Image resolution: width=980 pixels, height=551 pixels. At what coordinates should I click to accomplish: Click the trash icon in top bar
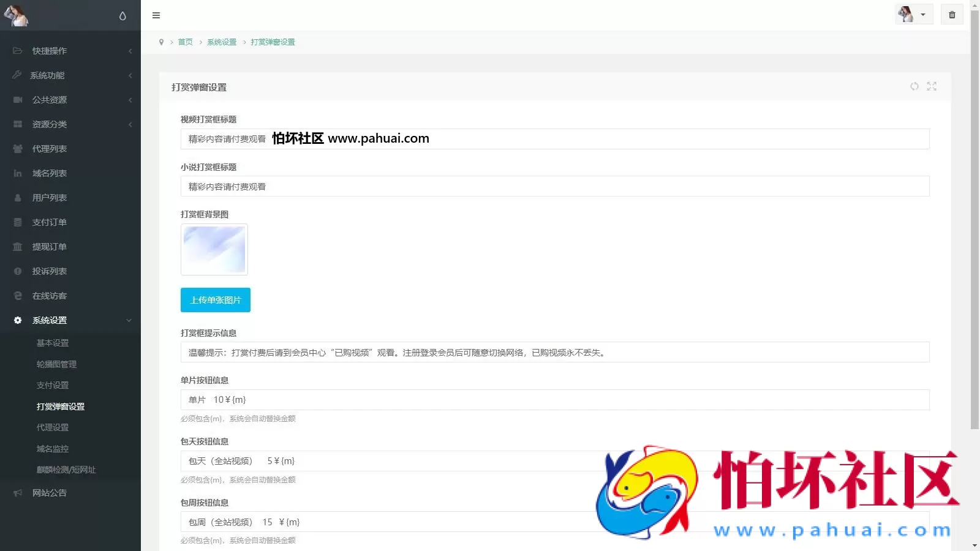pyautogui.click(x=951, y=14)
